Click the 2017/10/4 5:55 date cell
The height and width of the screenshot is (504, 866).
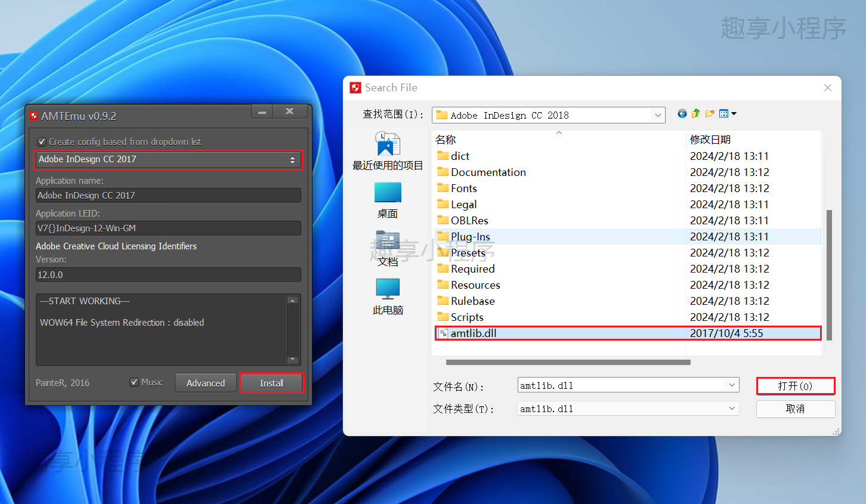click(726, 333)
